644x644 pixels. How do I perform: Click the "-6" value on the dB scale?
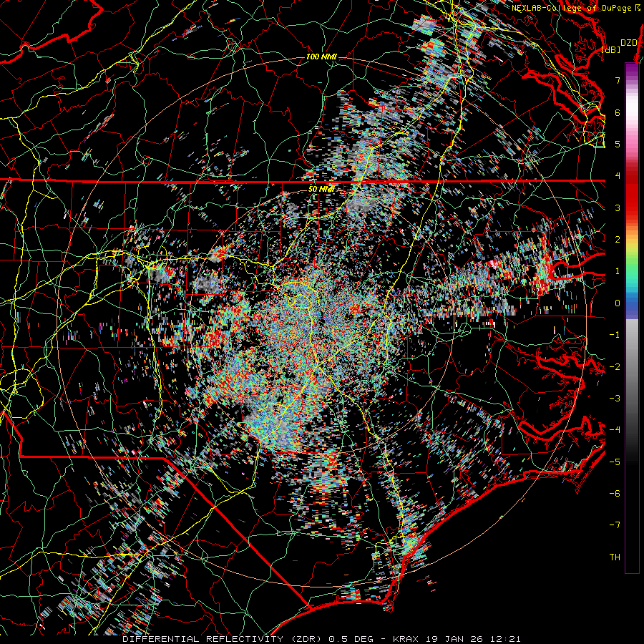click(x=615, y=494)
